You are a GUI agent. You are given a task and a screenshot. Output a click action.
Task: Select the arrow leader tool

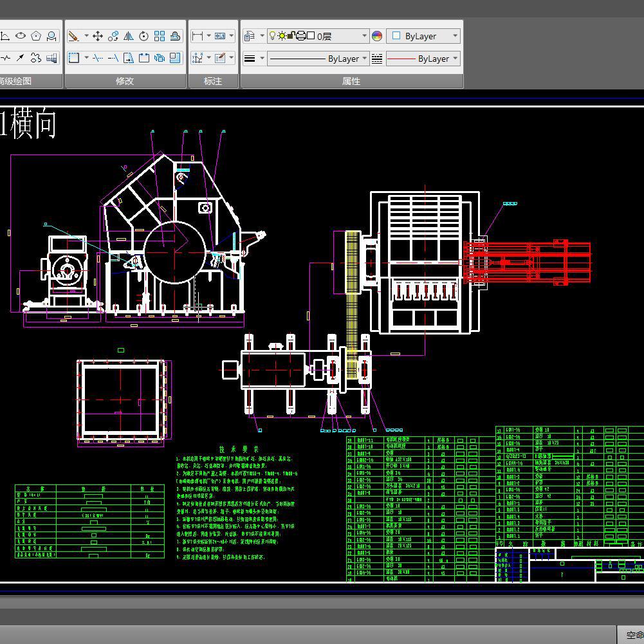click(21, 58)
